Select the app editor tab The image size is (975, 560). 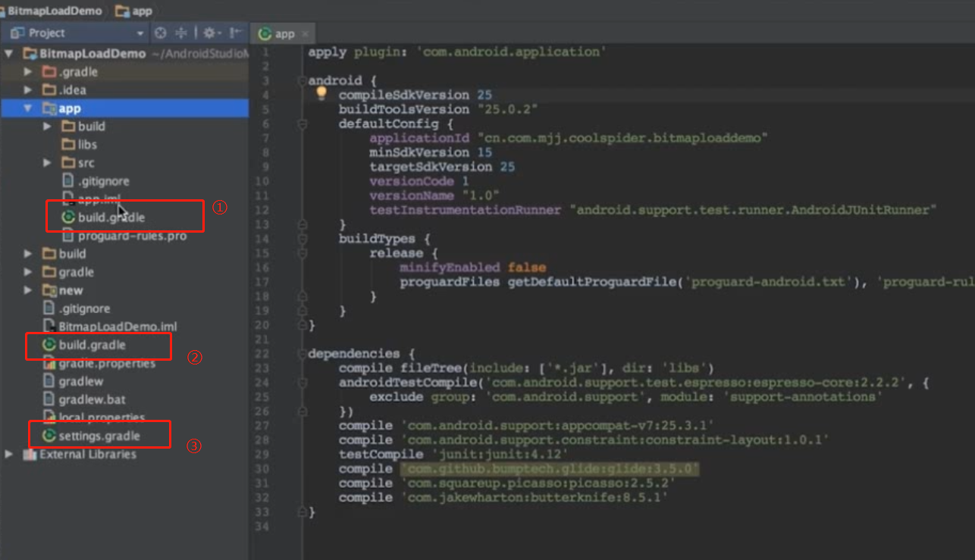click(284, 33)
